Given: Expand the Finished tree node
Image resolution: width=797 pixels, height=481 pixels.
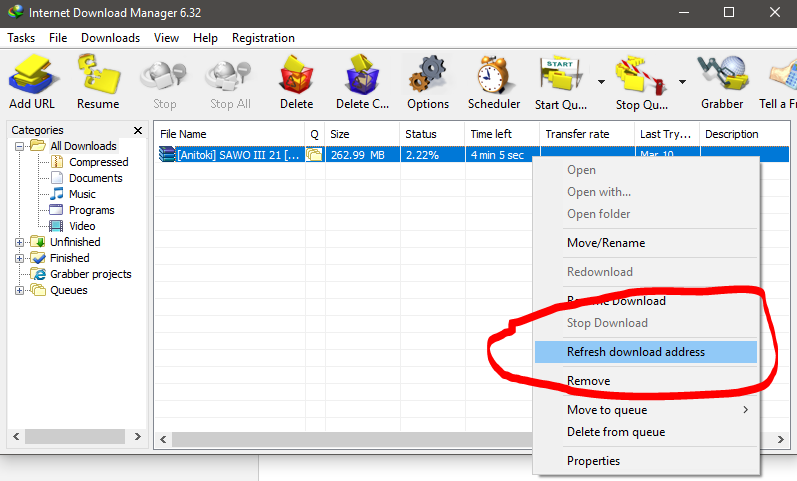Looking at the screenshot, I should 19,258.
